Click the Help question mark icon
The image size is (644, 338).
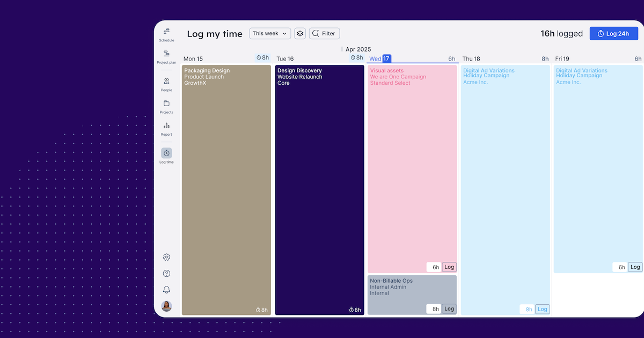(x=166, y=274)
